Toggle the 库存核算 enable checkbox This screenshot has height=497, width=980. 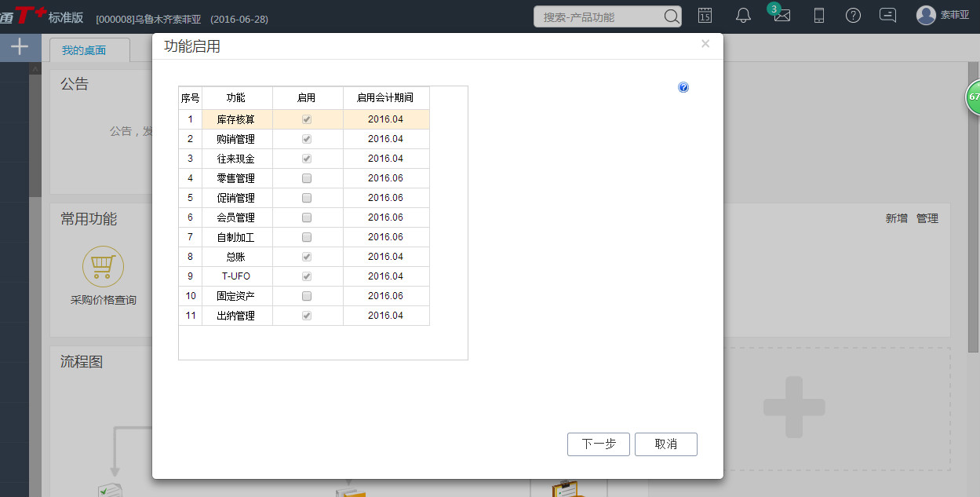[307, 119]
